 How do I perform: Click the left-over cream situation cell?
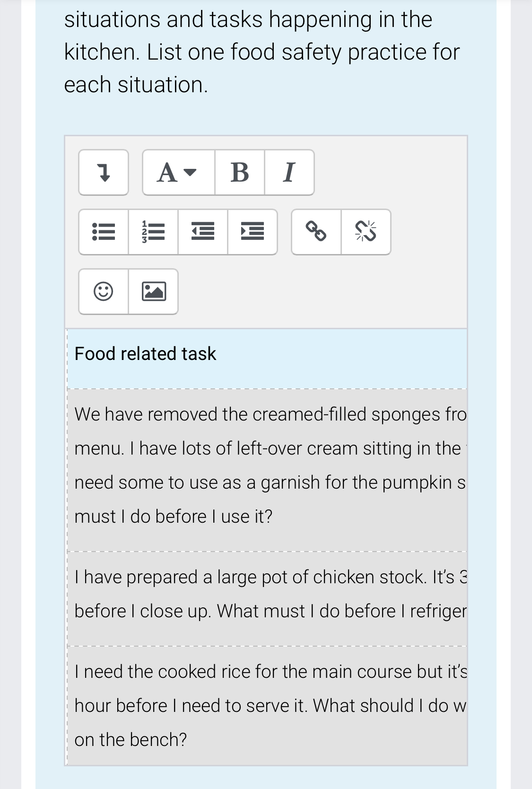(265, 465)
